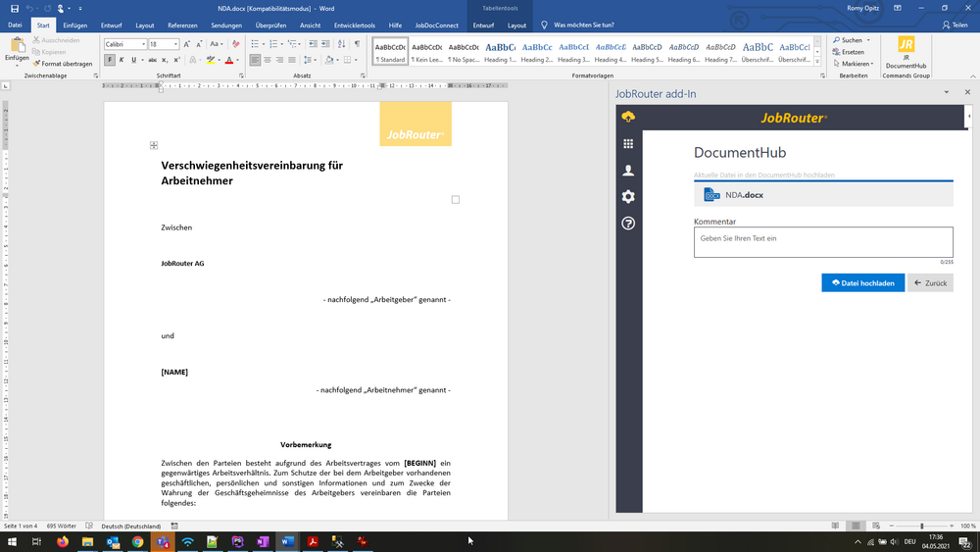Click Format übertragen painter tool
Viewport: 980px width, 552px height.
[x=63, y=64]
